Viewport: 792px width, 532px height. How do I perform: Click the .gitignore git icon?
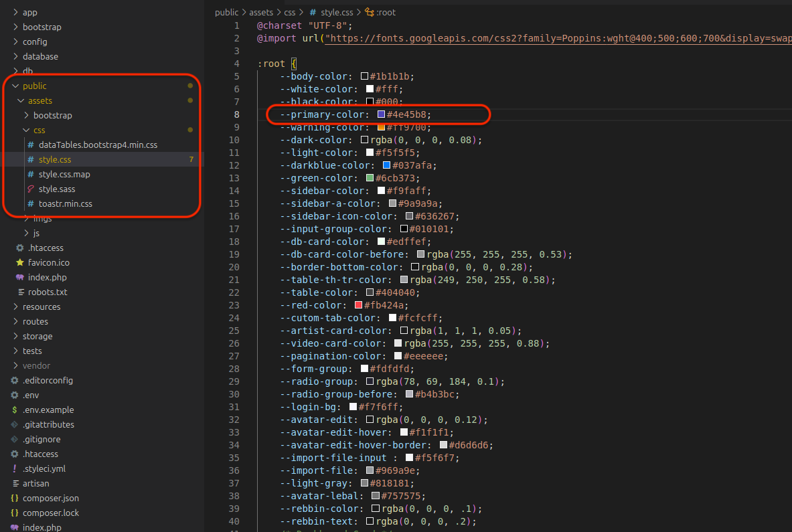coord(15,439)
